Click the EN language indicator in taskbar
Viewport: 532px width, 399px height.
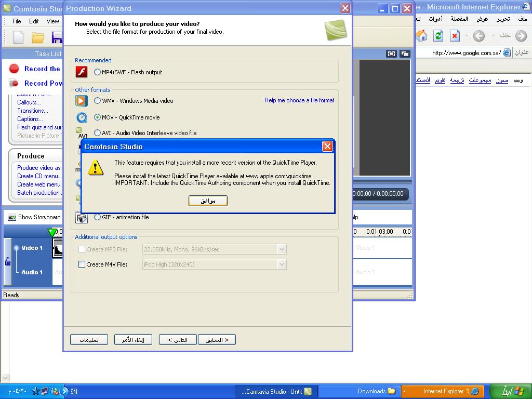74,391
